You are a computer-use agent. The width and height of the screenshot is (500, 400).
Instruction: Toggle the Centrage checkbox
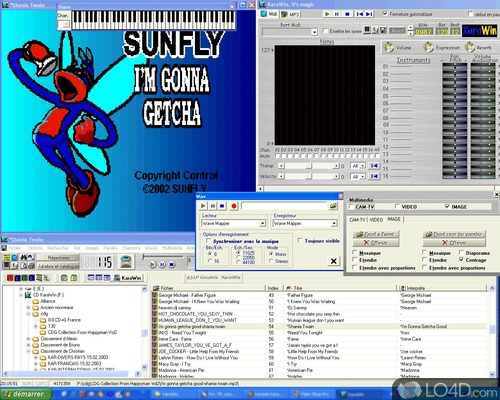coord(461,260)
